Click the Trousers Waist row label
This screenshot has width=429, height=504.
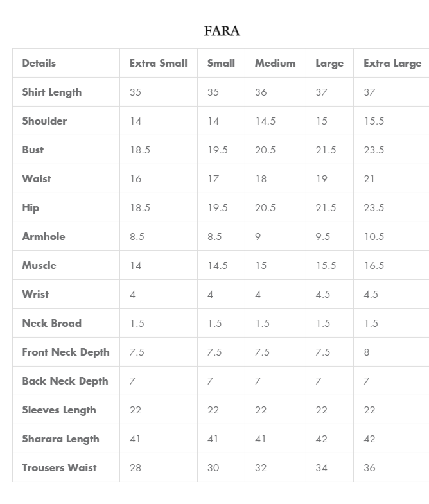point(59,467)
